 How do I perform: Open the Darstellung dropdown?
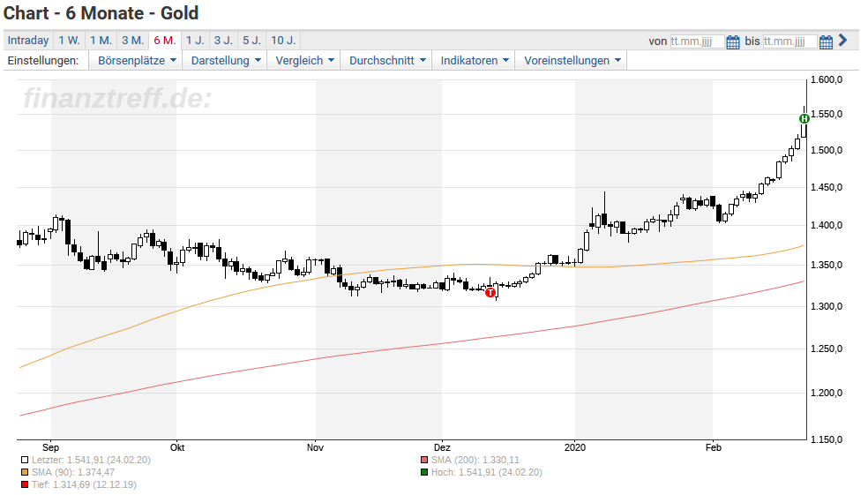(x=225, y=60)
